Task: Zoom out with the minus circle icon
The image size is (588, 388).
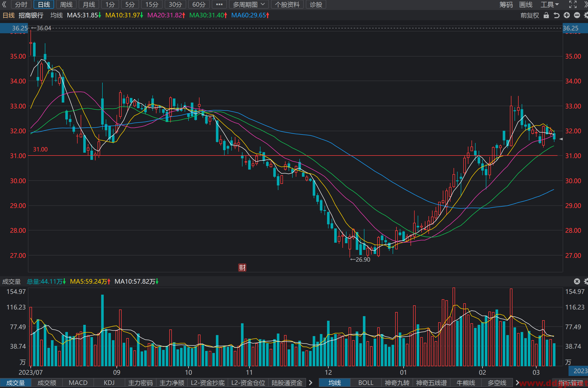Action: [x=577, y=15]
